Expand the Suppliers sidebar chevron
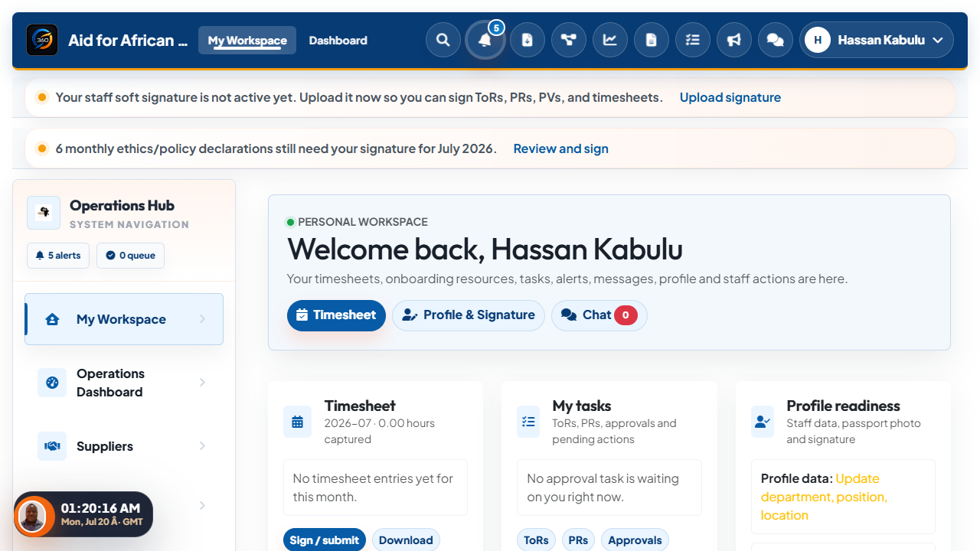 (202, 446)
